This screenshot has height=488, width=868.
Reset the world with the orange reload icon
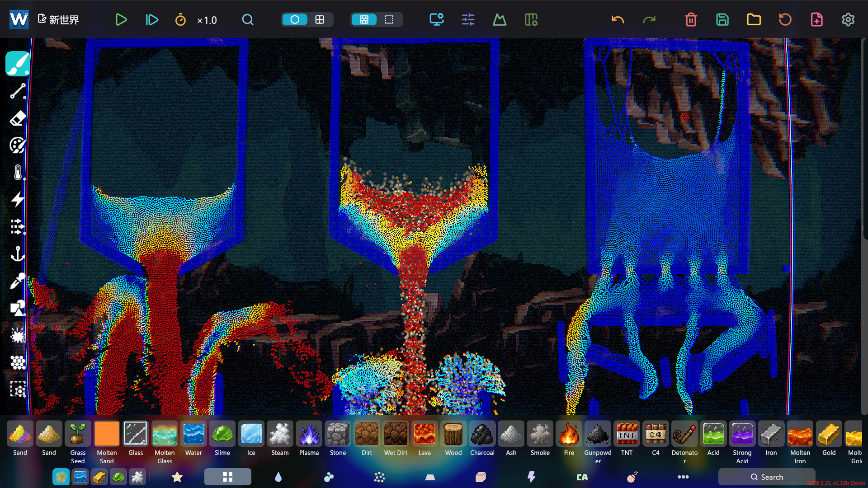click(785, 20)
